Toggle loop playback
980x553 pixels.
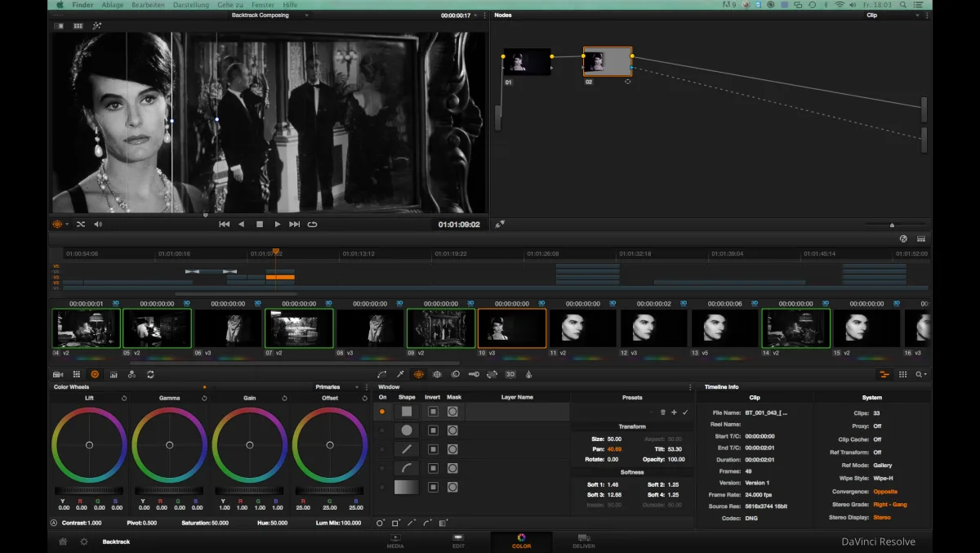tap(312, 224)
